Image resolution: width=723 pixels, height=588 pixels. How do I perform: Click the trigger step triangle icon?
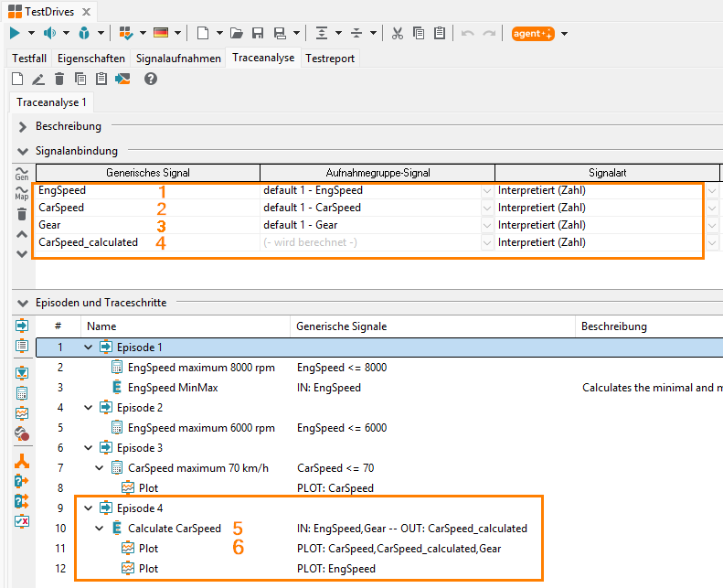coord(22,372)
